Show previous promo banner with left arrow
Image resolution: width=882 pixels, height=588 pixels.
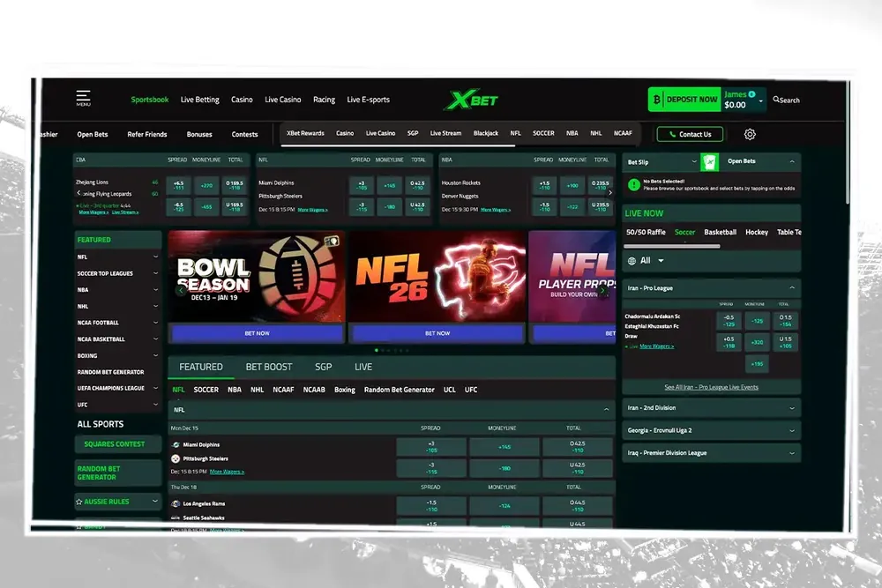point(181,290)
